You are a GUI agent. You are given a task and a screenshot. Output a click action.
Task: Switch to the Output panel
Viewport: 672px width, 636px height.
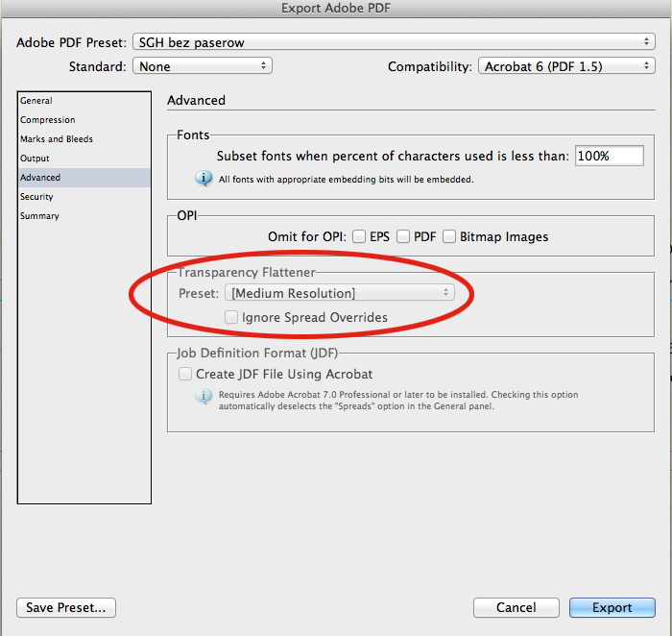(84, 159)
